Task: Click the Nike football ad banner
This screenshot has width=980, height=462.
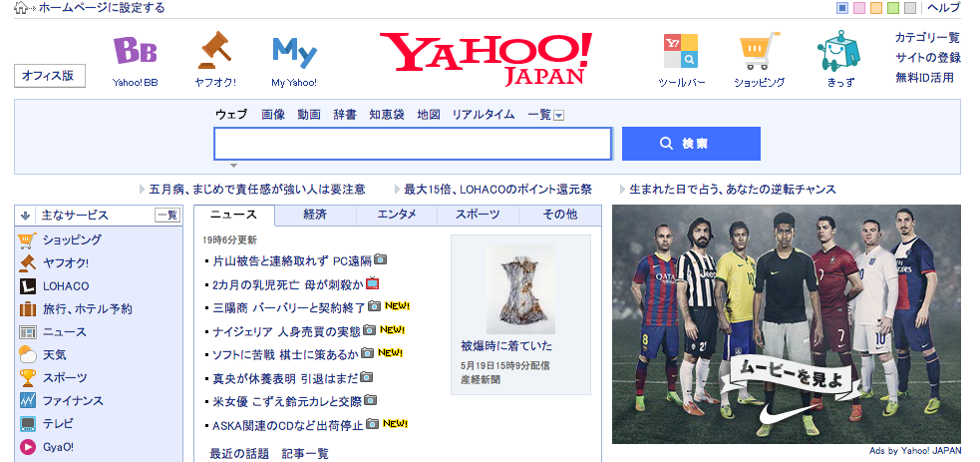Action: 787,324
